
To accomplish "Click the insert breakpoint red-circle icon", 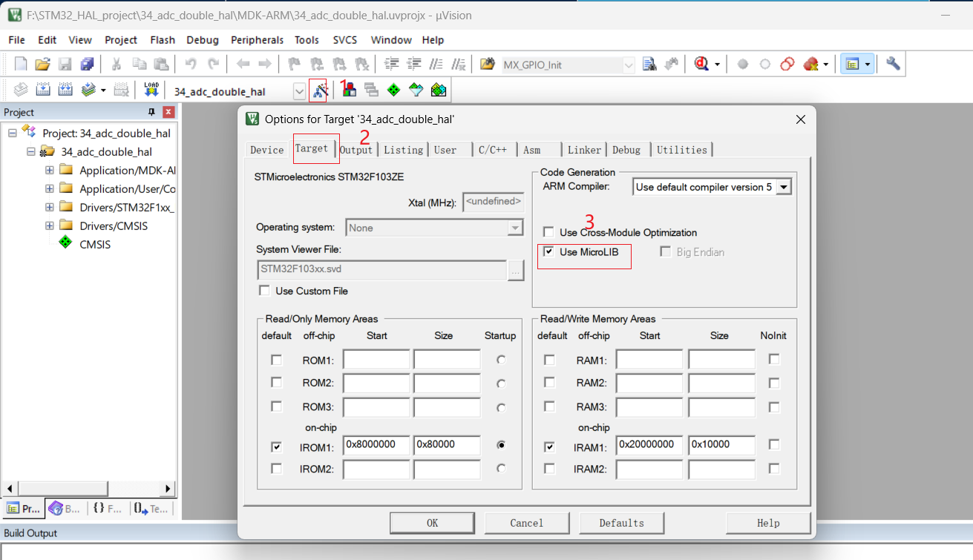I will click(x=743, y=65).
